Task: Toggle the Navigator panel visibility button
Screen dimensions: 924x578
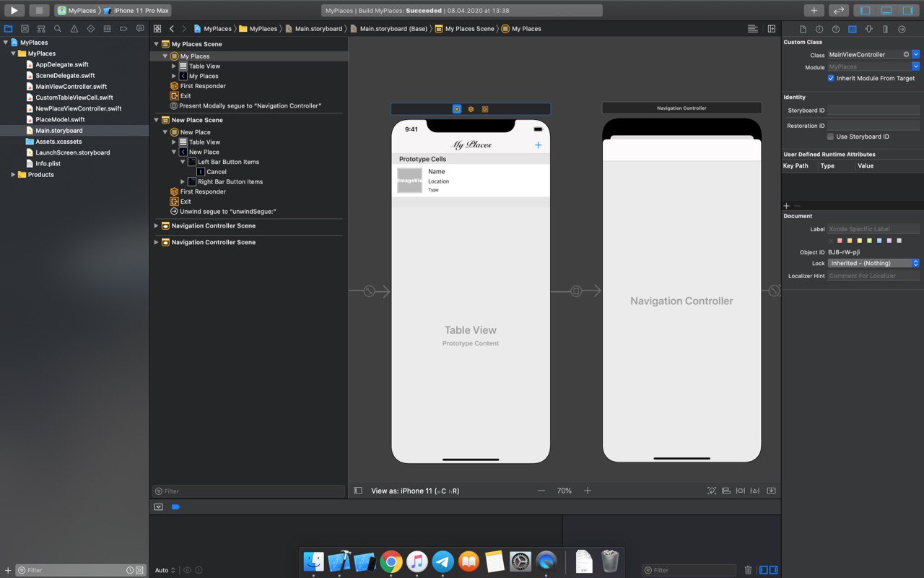Action: pos(865,10)
